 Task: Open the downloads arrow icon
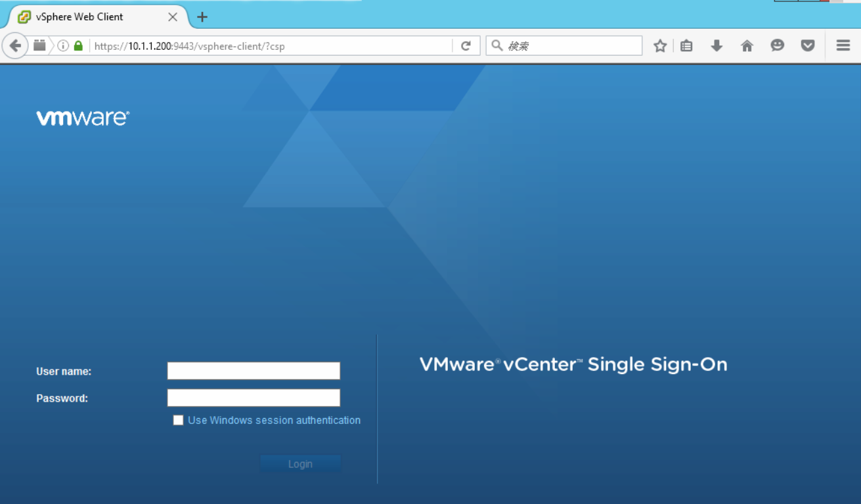[x=717, y=46]
